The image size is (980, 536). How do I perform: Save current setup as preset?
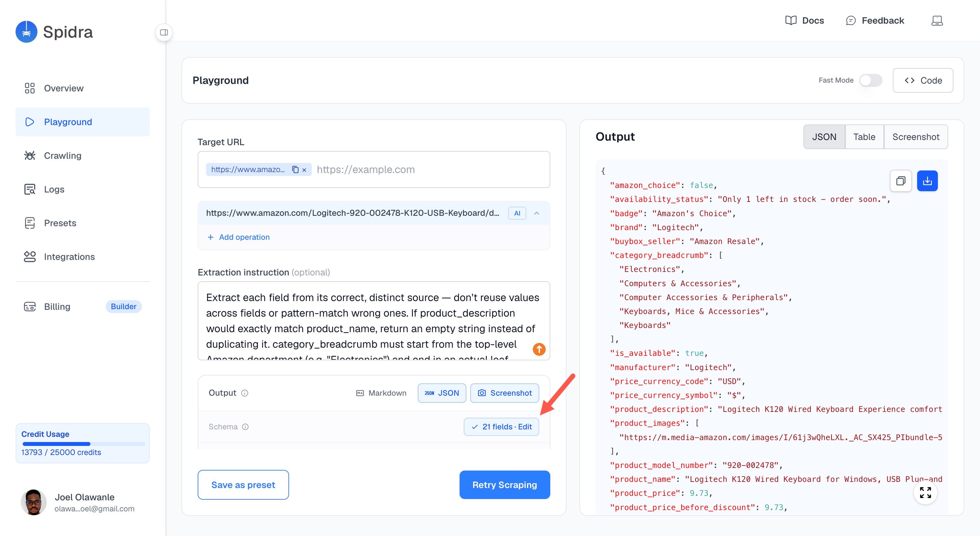[243, 485]
